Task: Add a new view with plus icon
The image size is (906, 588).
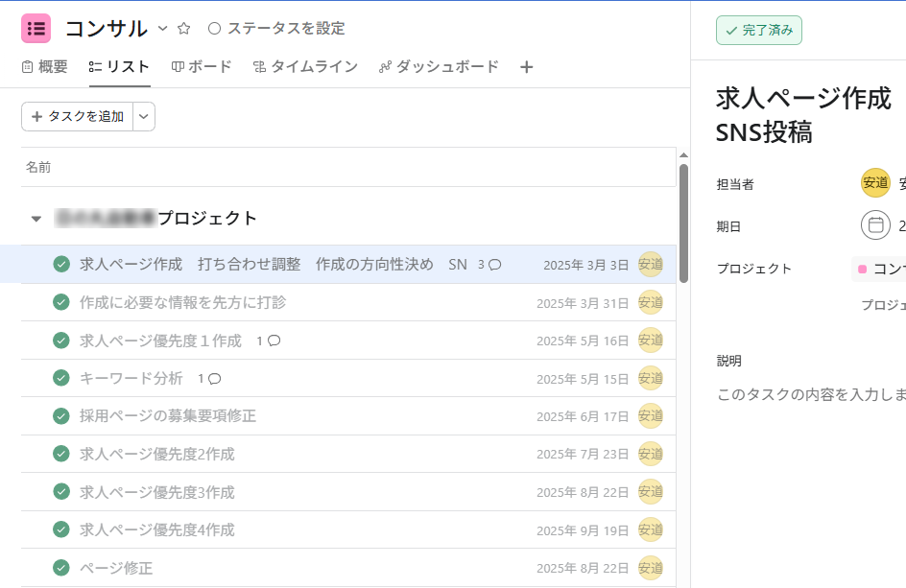Action: (526, 67)
